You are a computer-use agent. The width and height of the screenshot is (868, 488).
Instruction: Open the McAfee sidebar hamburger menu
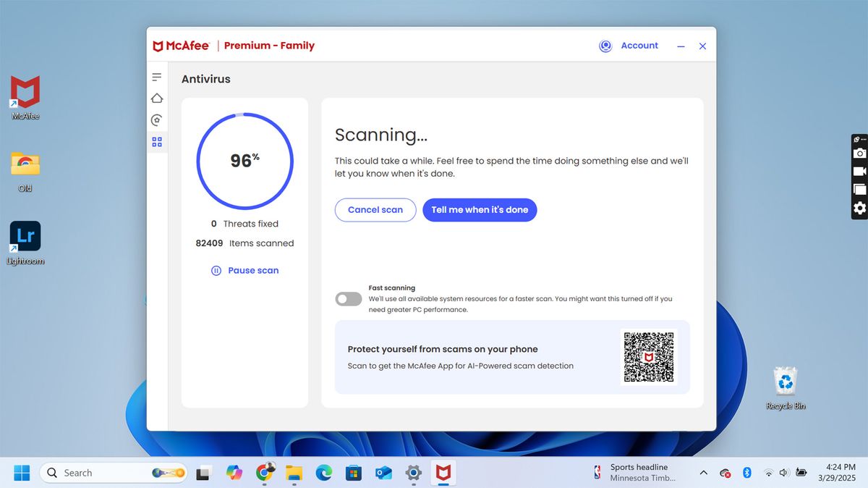tap(156, 76)
